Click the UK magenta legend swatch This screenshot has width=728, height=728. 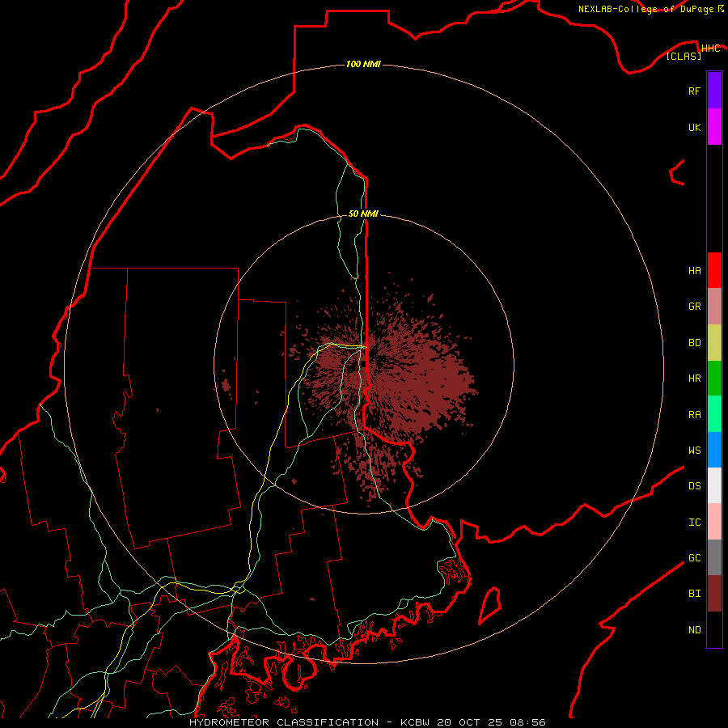[714, 127]
